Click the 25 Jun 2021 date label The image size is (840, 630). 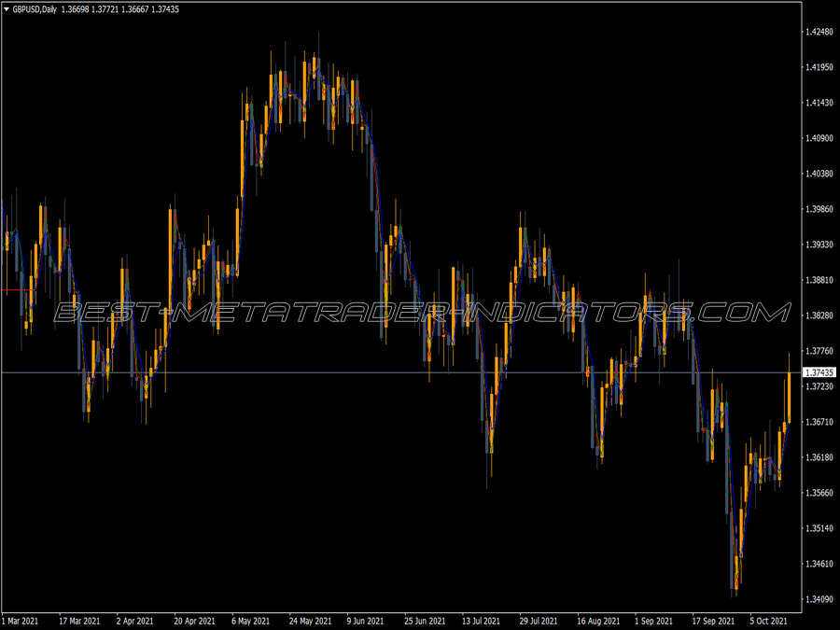pyautogui.click(x=425, y=621)
